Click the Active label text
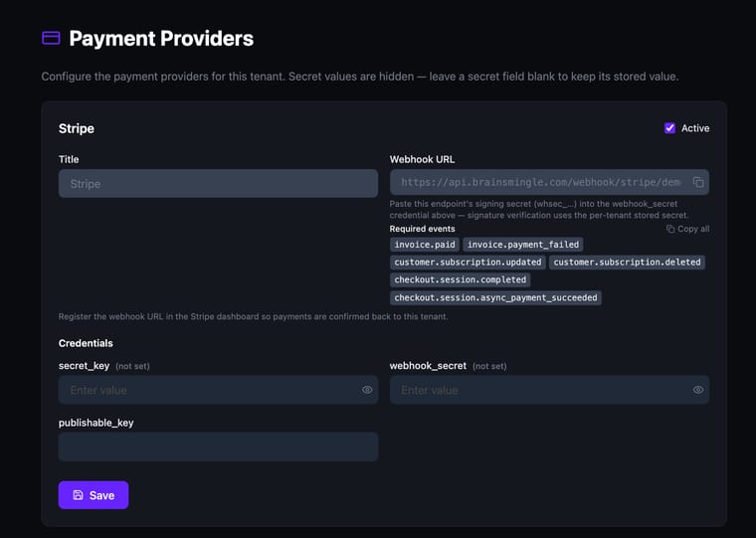This screenshot has width=756, height=538. [695, 128]
